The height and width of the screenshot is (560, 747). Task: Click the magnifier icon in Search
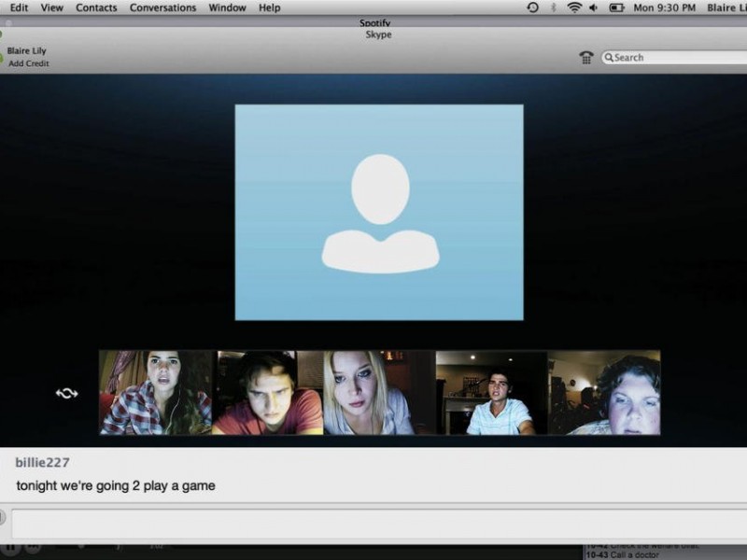click(x=609, y=57)
